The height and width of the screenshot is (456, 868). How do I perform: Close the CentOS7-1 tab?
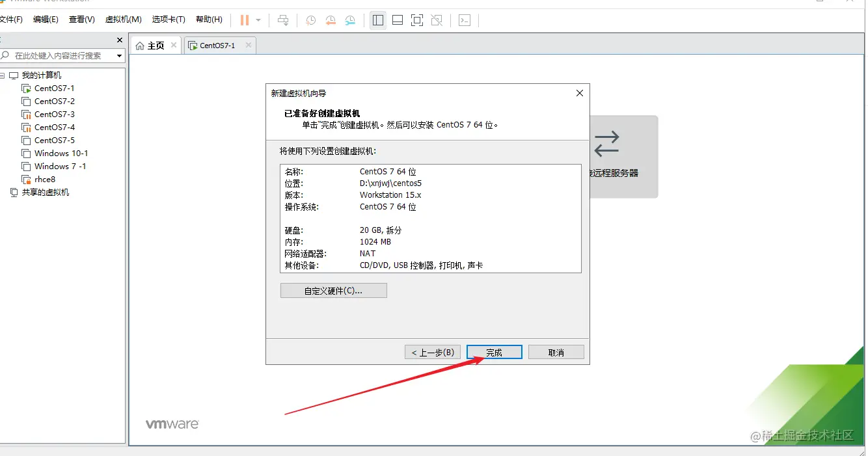(x=247, y=45)
